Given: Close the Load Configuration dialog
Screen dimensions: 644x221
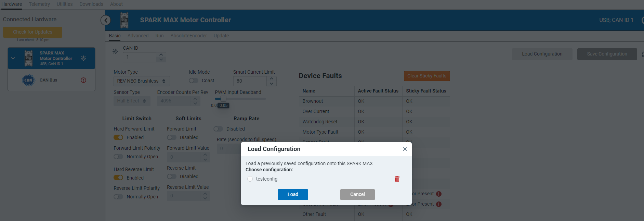Looking at the screenshot, I should pos(405,149).
